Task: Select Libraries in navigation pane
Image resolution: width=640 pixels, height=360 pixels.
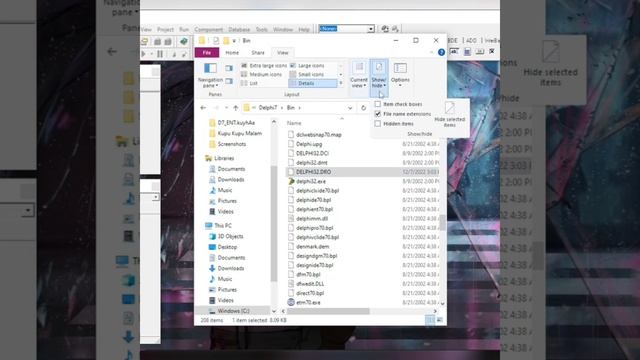Action: pos(224,158)
